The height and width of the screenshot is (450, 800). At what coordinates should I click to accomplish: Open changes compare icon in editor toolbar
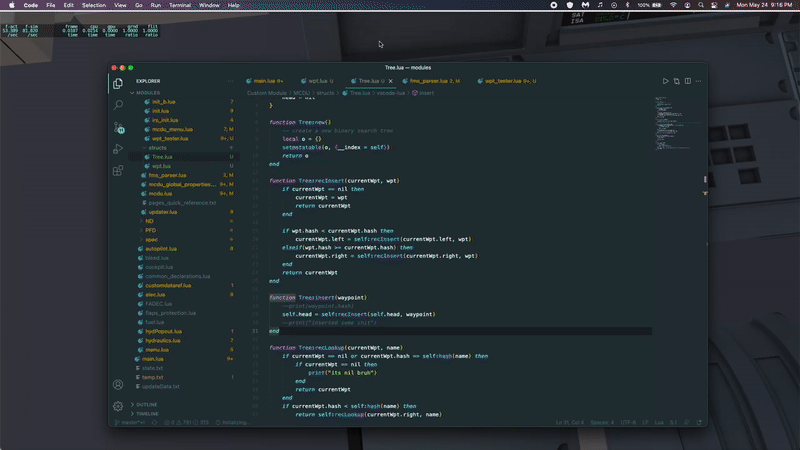pos(677,81)
